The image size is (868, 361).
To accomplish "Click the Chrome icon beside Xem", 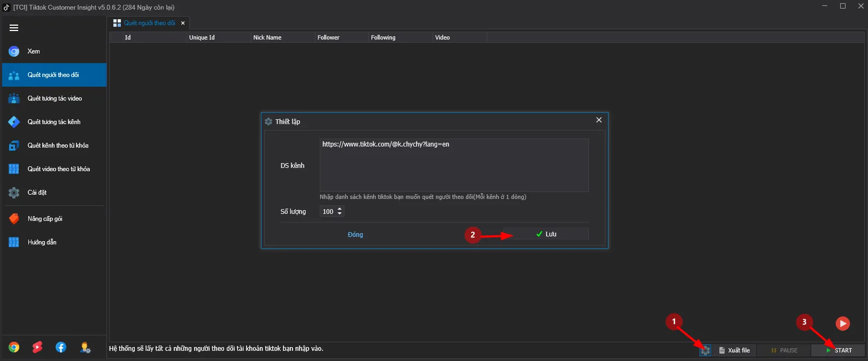I will coord(14,51).
